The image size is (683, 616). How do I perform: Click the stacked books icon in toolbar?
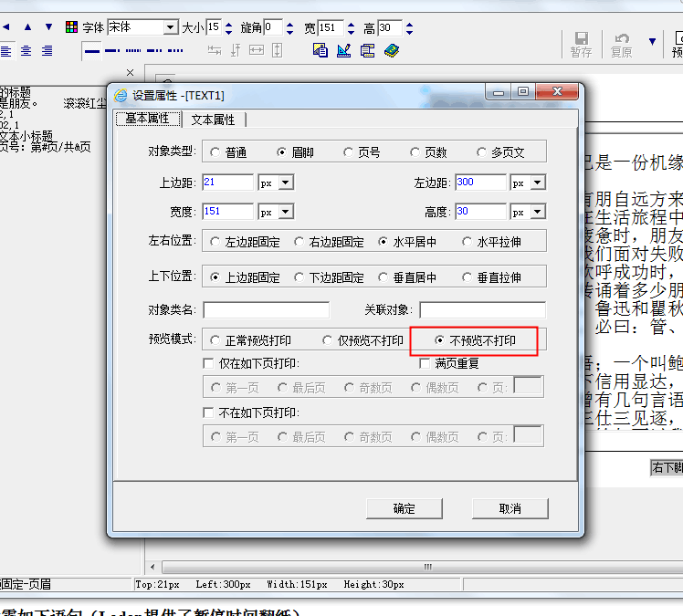point(392,50)
